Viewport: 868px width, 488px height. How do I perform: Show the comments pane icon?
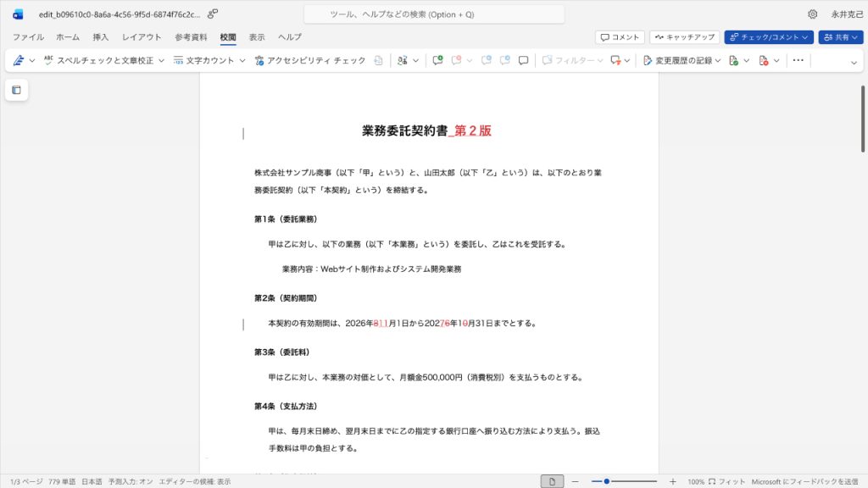[523, 60]
